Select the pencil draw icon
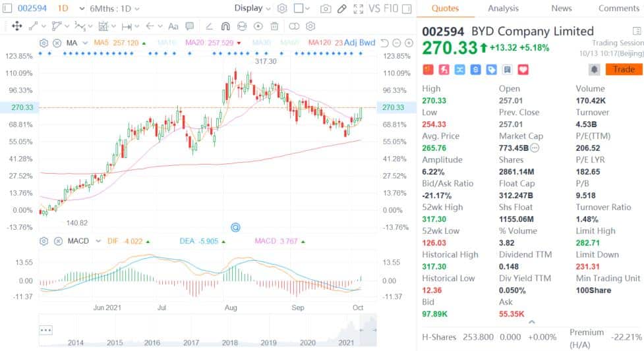 (341, 9)
